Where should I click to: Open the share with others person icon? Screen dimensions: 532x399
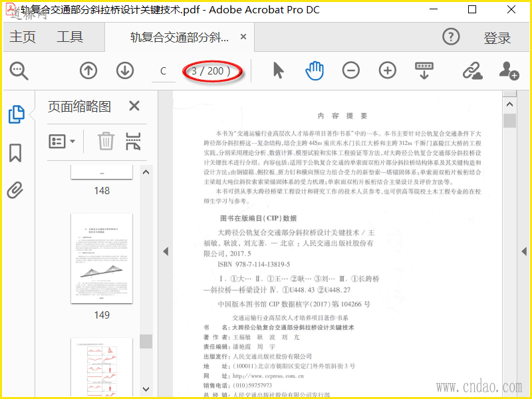(509, 70)
